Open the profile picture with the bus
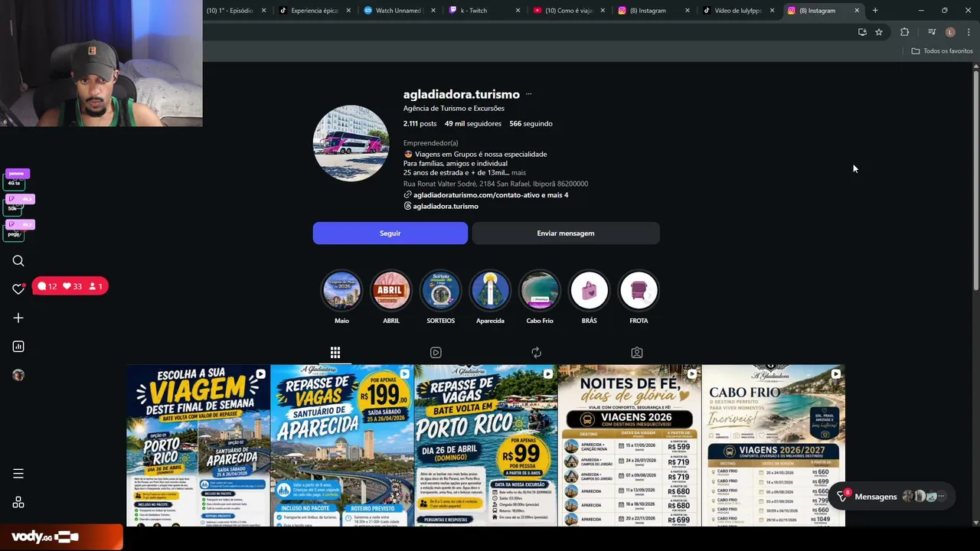The image size is (980, 551). (351, 143)
